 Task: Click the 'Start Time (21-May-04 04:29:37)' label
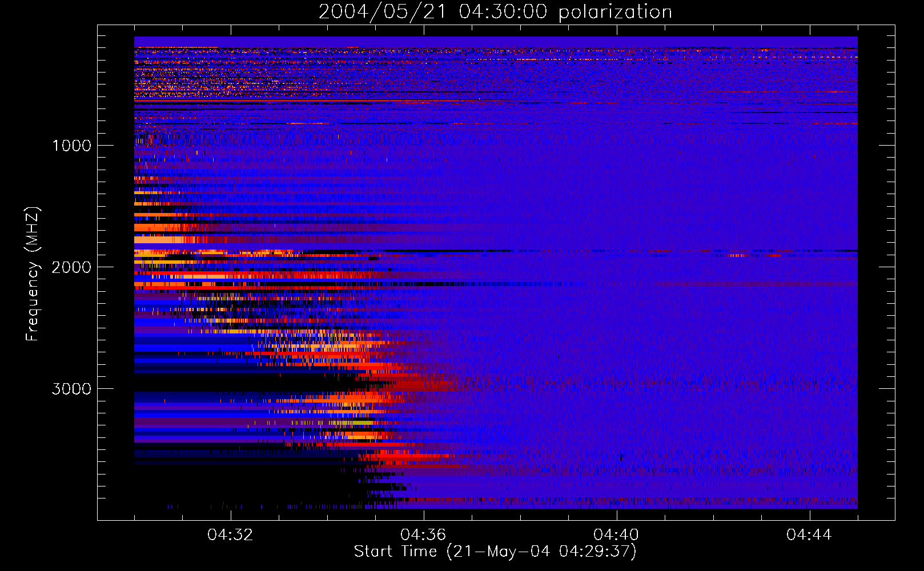coord(495,552)
